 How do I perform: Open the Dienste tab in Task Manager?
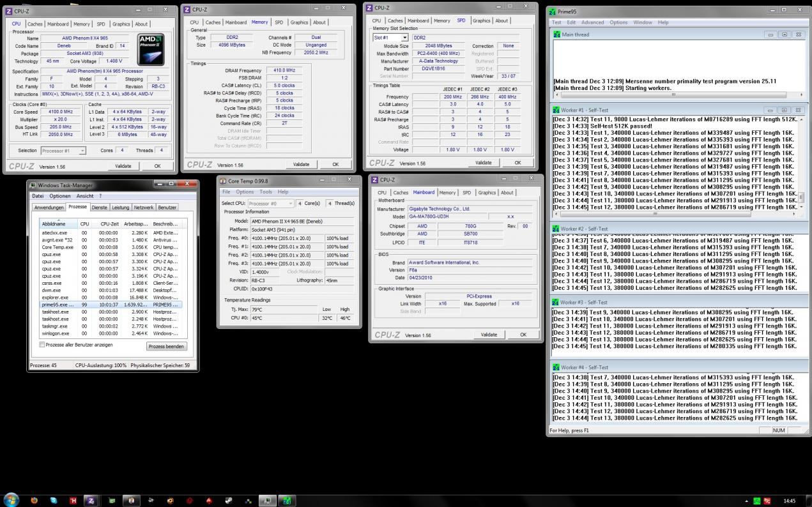(x=100, y=208)
